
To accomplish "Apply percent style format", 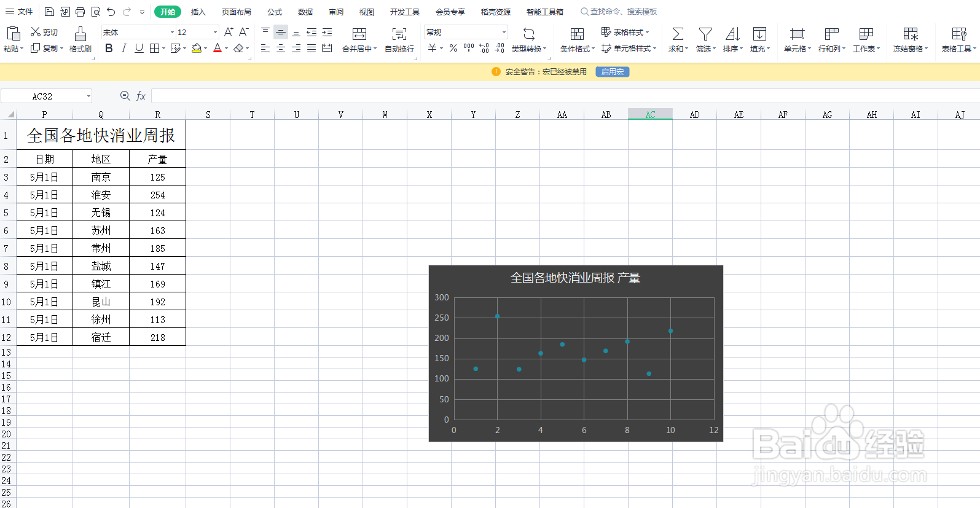I will click(x=453, y=48).
